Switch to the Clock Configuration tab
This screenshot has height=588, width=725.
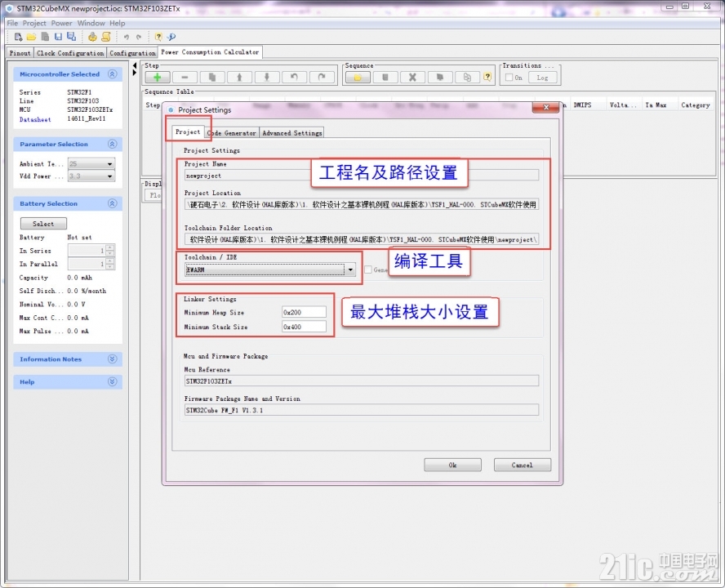(70, 53)
